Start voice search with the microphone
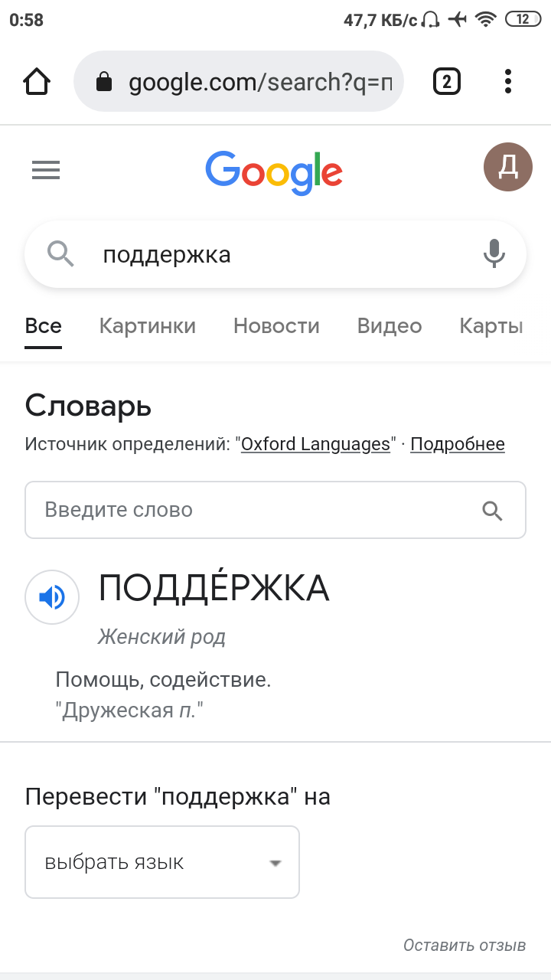This screenshot has height=980, width=551. coord(494,253)
